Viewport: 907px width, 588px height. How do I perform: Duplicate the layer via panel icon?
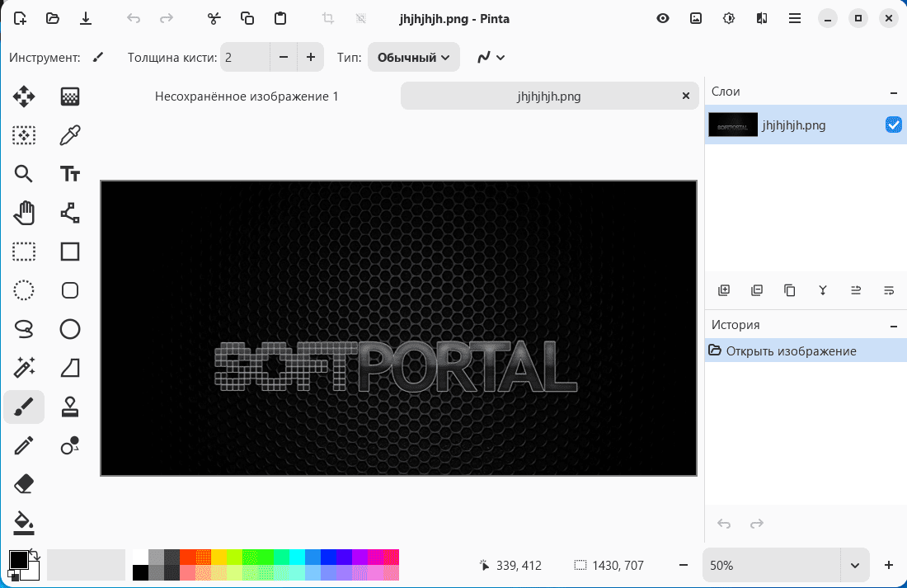[x=790, y=290]
